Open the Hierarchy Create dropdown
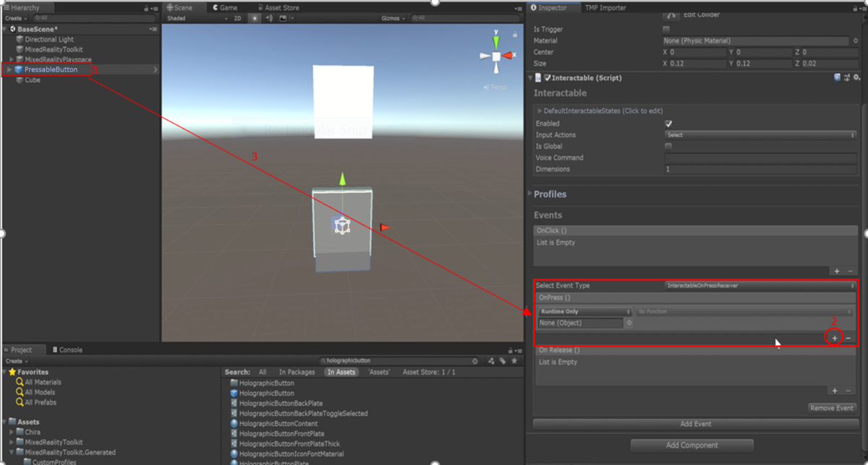 (x=15, y=18)
